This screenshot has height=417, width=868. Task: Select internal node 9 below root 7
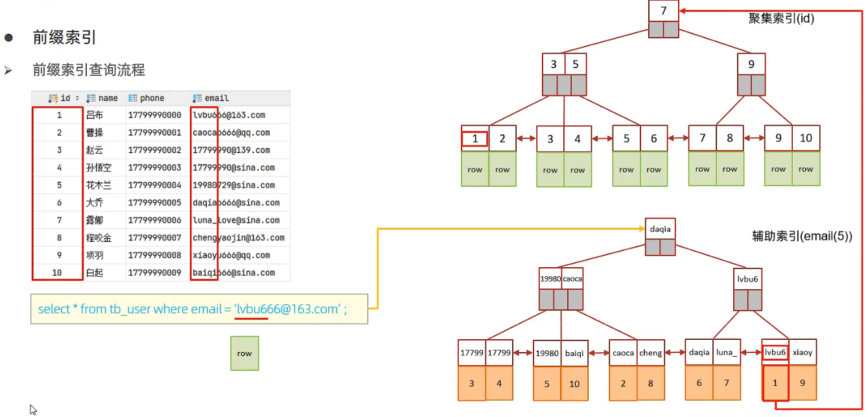[751, 64]
